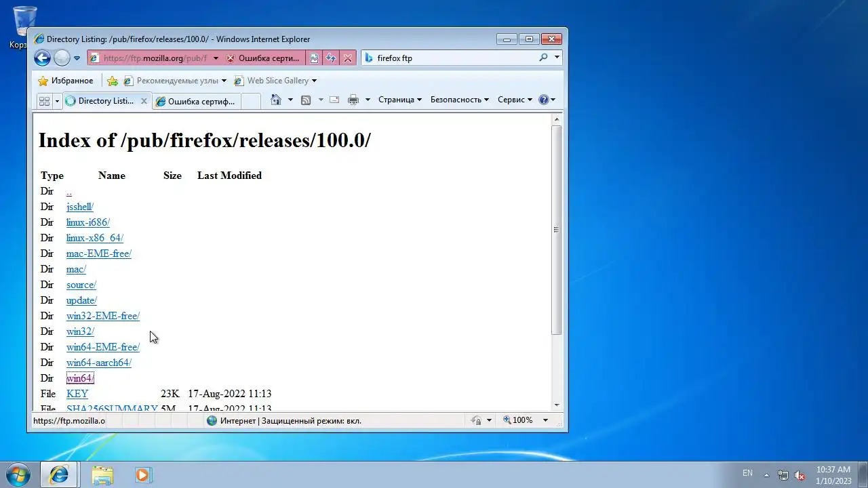Open Windows Start menu orb
This screenshot has height=488, width=868.
(x=18, y=474)
